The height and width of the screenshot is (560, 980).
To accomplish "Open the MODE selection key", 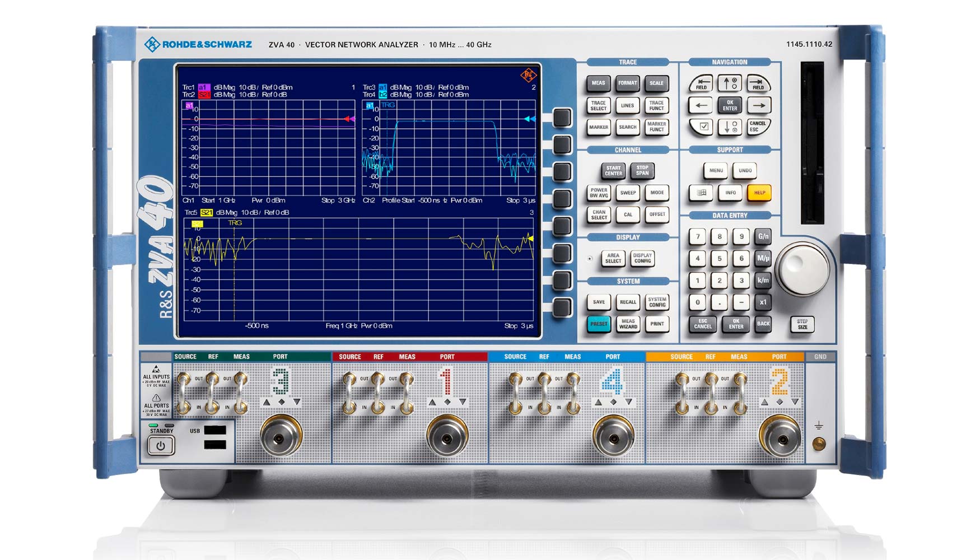I will point(657,192).
